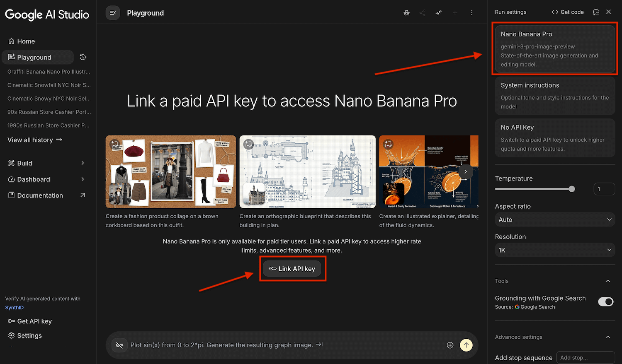This screenshot has height=364, width=622.
Task: Collapse the Tools section
Action: coord(608,281)
